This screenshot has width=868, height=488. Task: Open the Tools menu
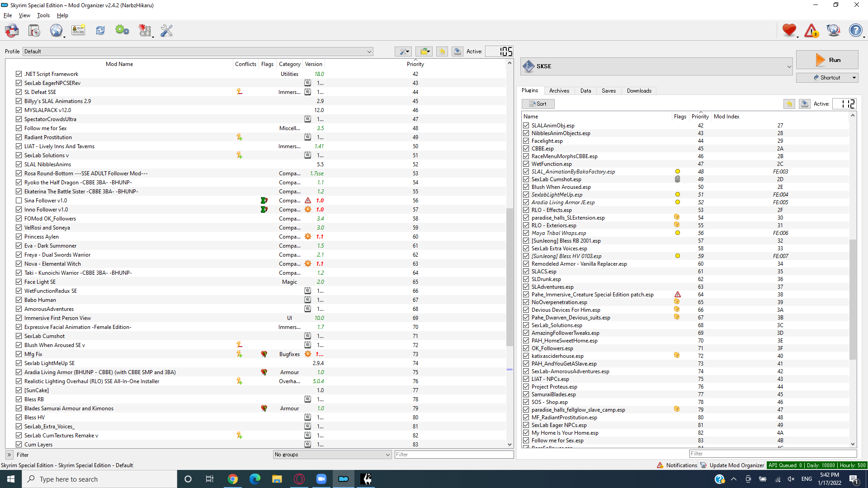point(43,15)
